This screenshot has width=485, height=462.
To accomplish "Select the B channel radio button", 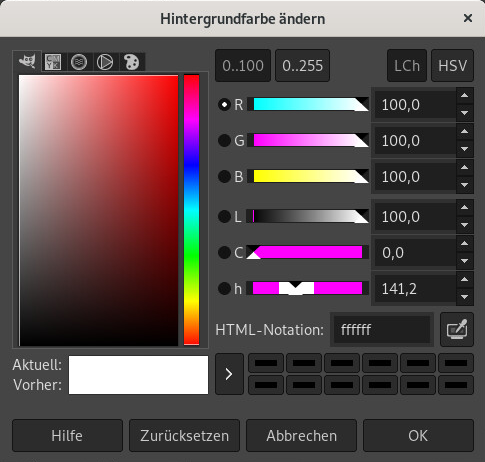I will 224,176.
